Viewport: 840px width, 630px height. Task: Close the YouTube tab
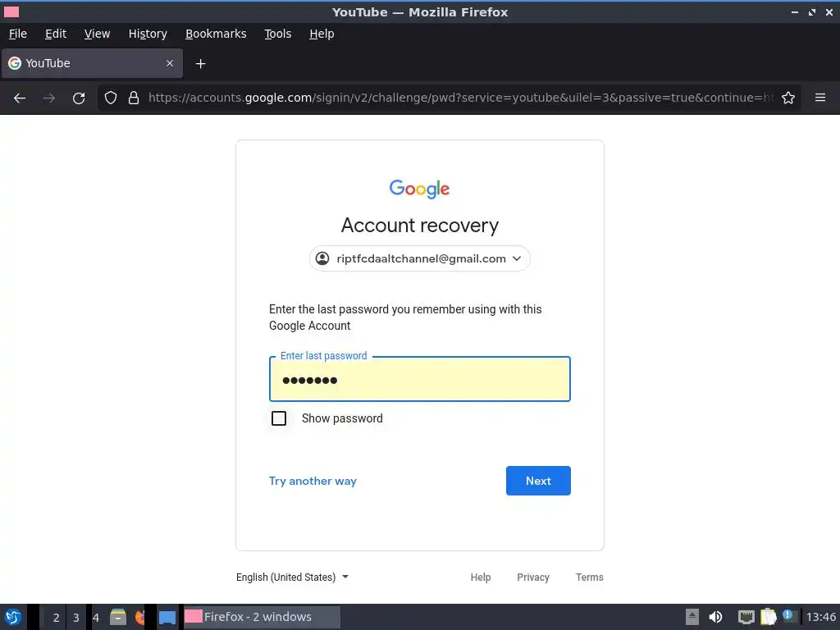click(x=170, y=63)
